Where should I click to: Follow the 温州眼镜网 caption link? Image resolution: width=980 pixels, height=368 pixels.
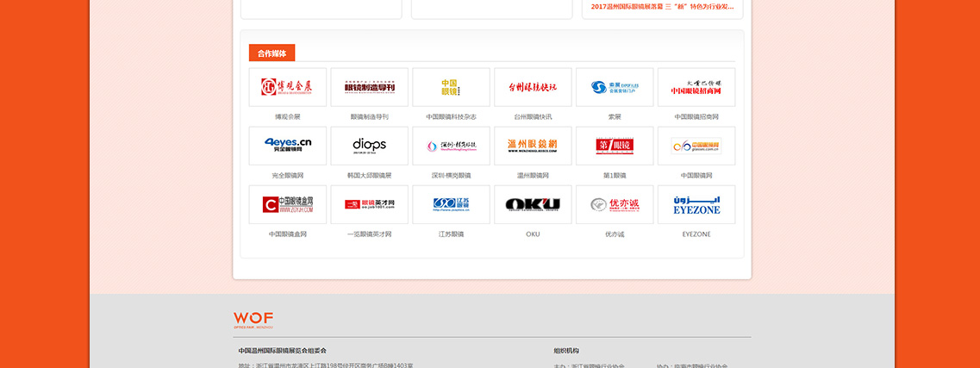(534, 176)
